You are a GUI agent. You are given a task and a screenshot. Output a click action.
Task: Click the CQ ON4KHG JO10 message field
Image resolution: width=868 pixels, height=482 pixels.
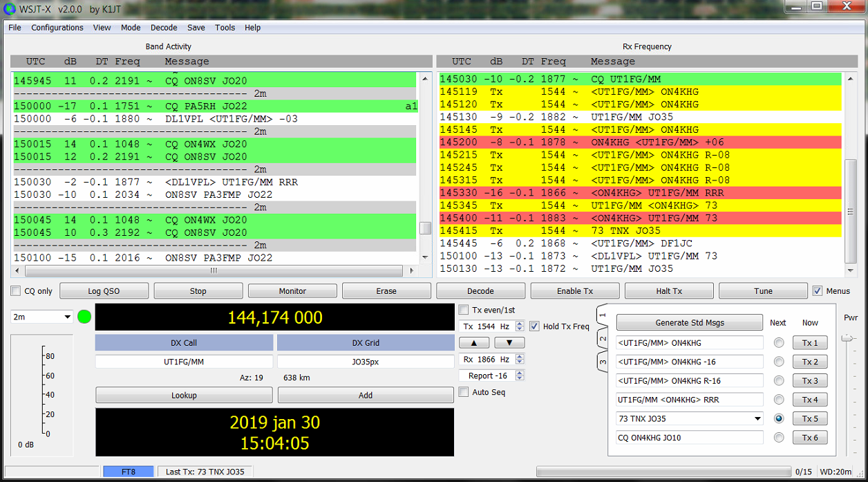(690, 437)
